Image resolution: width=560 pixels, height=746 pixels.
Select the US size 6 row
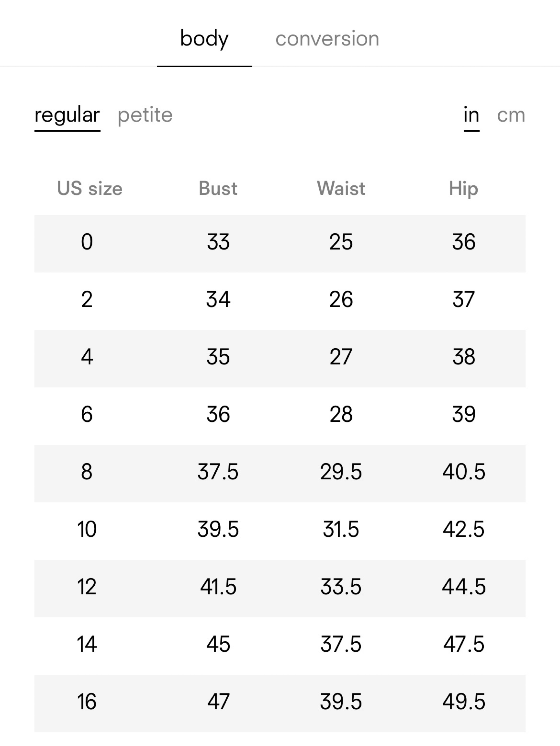coord(280,416)
